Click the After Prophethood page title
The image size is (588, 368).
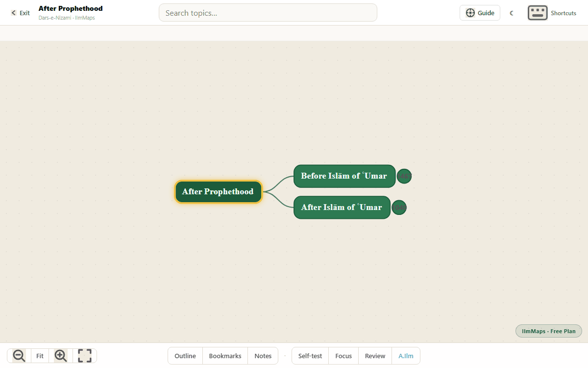71,8
